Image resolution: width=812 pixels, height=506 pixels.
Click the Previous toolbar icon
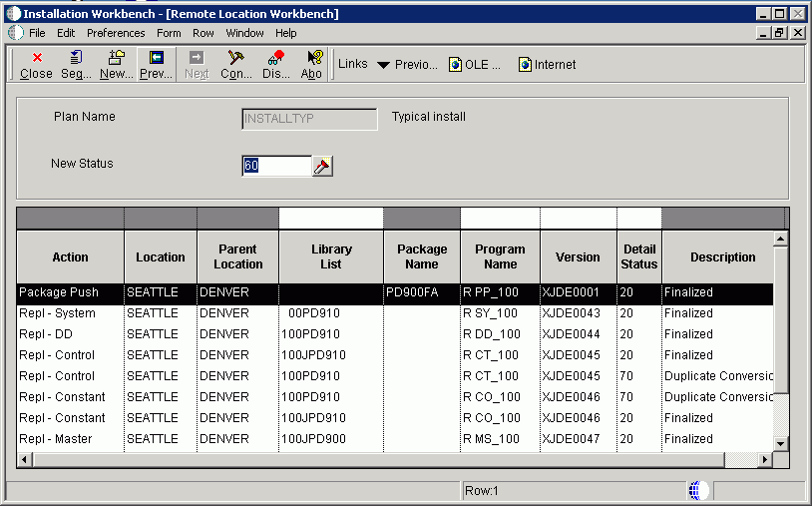[x=156, y=65]
